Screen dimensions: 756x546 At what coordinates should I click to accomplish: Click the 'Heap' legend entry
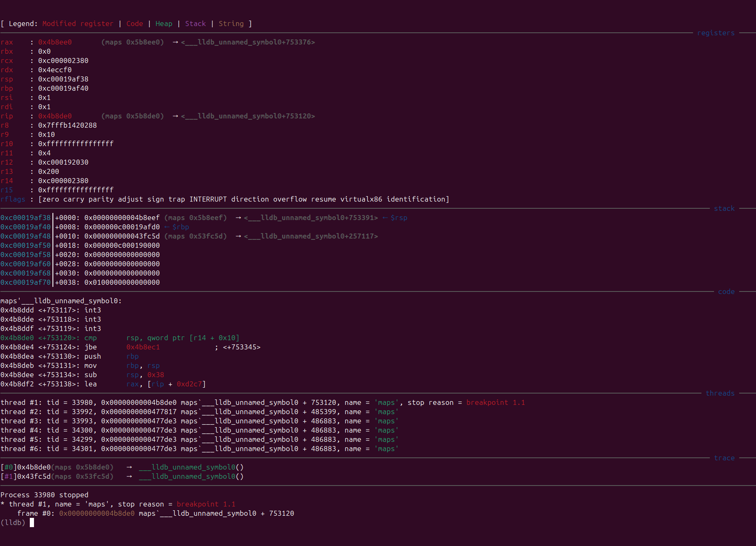164,24
